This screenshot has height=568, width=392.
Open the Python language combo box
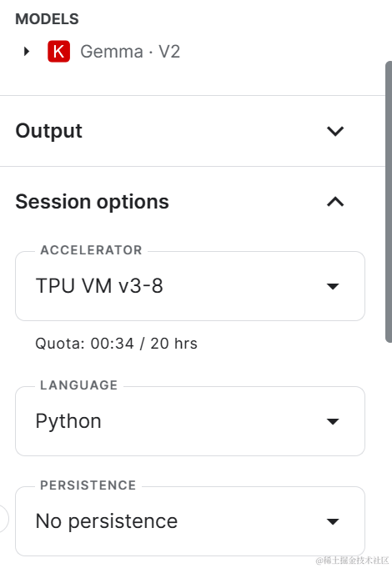pos(190,421)
